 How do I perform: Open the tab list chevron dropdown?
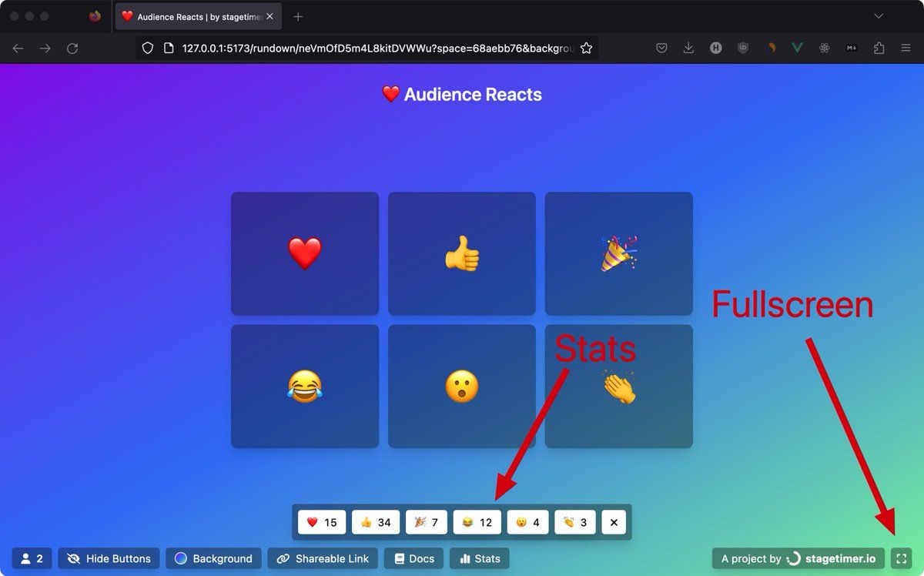(879, 16)
